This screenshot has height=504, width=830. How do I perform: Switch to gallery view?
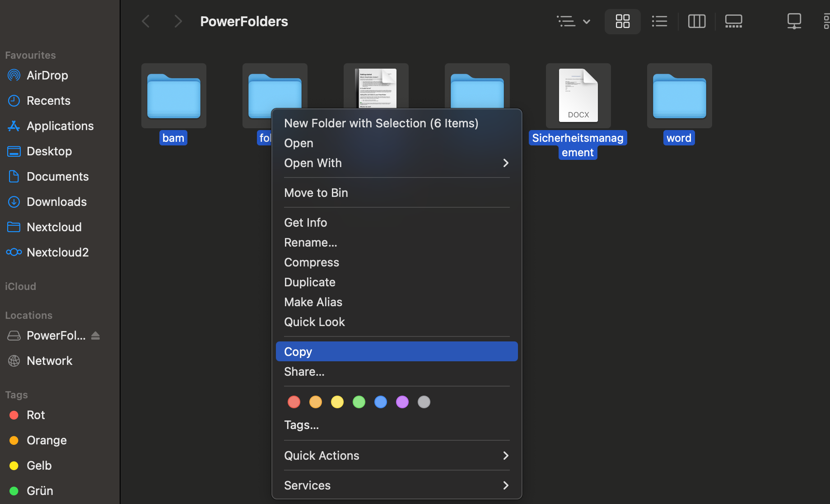click(x=734, y=21)
